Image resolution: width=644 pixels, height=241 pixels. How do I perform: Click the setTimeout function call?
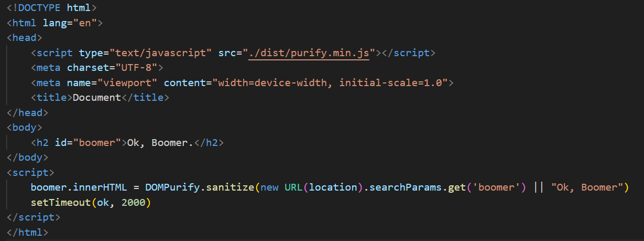[61, 203]
